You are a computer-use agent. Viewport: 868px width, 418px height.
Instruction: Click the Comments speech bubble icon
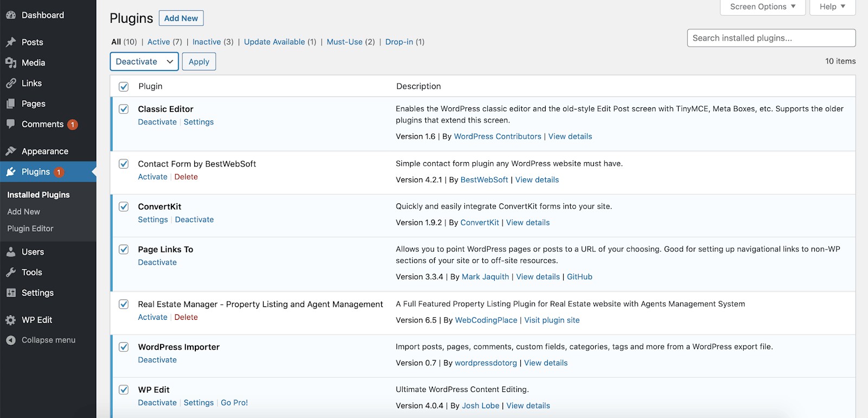pyautogui.click(x=11, y=124)
